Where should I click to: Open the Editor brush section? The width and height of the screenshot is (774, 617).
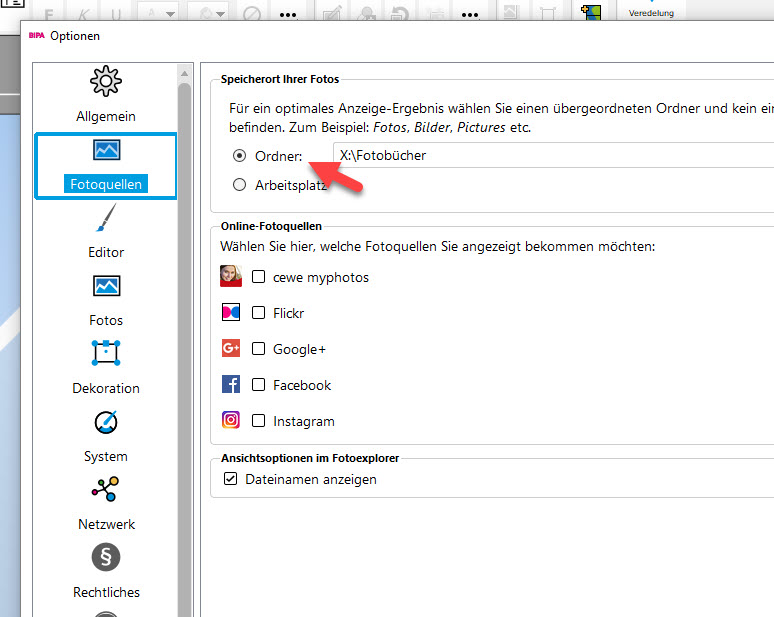pyautogui.click(x=106, y=231)
